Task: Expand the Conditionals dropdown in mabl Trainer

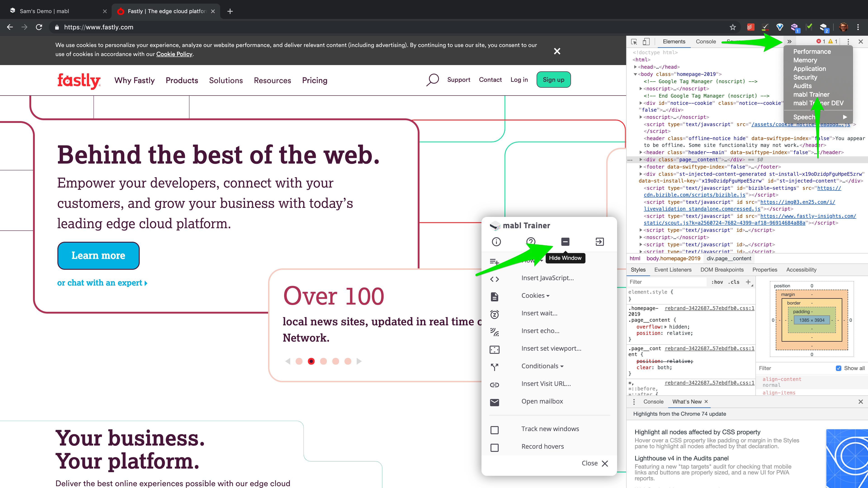Action: [x=542, y=366]
